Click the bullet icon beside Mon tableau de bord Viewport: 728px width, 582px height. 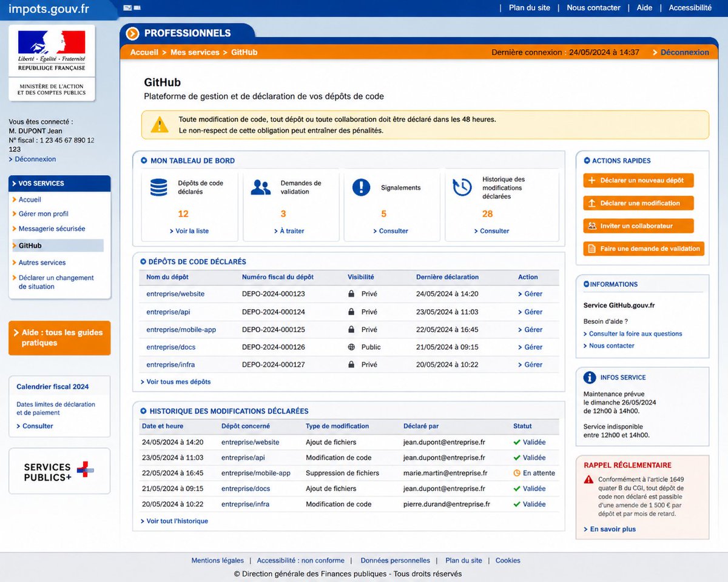point(144,161)
